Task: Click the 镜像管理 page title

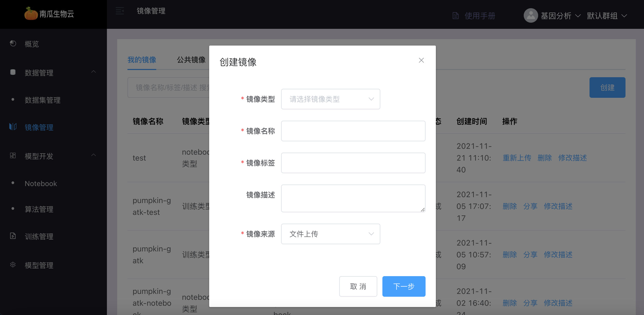Action: click(x=151, y=11)
